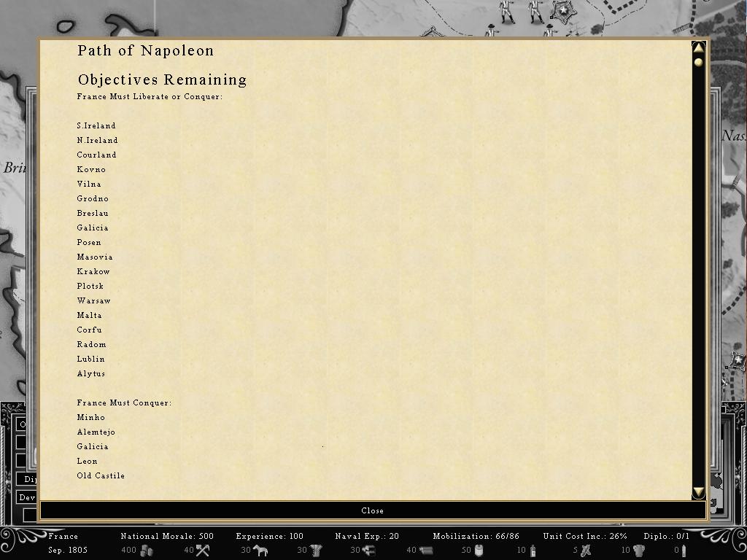Screen dimensions: 747x560
Task: Click the France Must Liberate or Conquer heading
Action: point(150,97)
